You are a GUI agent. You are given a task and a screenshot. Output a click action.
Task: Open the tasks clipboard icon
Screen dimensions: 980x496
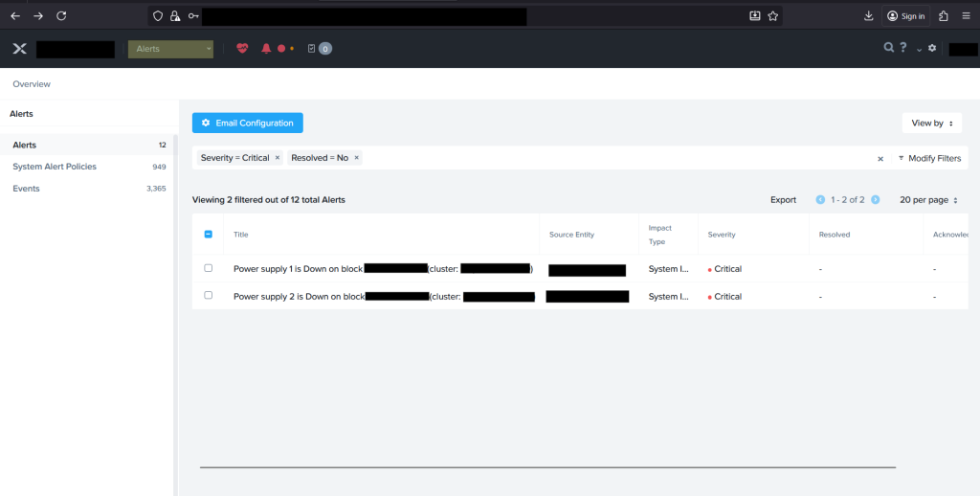tap(311, 48)
